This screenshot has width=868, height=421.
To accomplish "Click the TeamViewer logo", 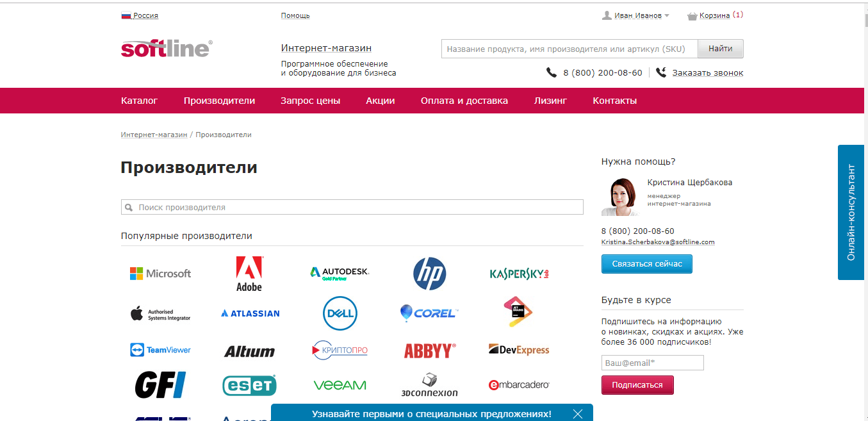I will pyautogui.click(x=160, y=350).
